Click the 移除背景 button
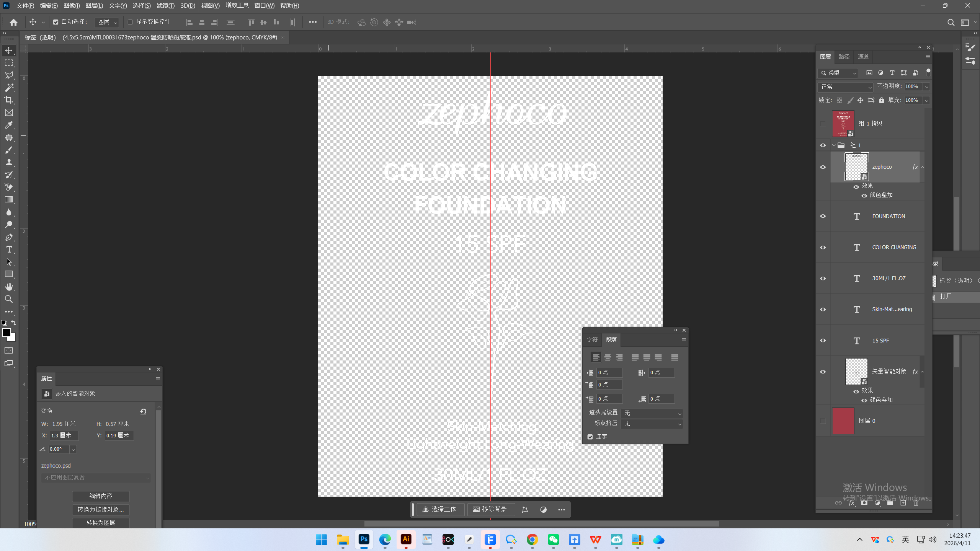 click(490, 509)
